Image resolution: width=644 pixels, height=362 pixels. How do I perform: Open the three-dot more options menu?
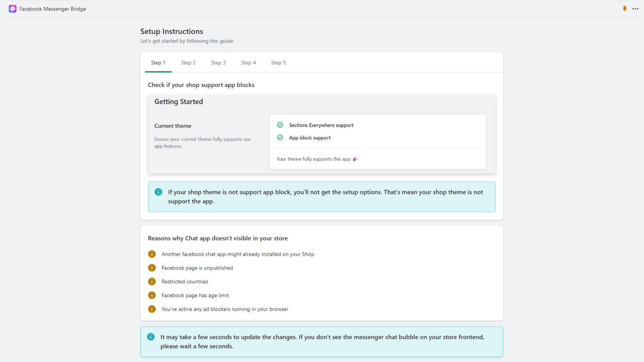pyautogui.click(x=635, y=9)
